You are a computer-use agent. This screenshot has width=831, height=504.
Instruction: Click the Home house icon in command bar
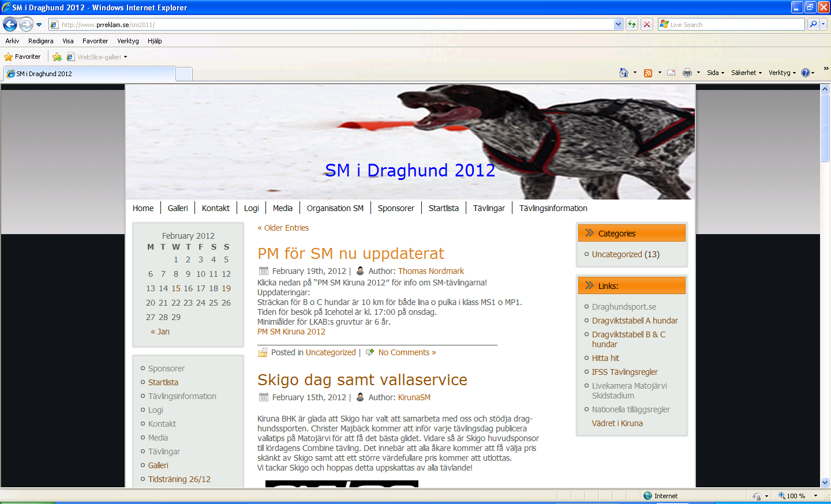click(623, 73)
